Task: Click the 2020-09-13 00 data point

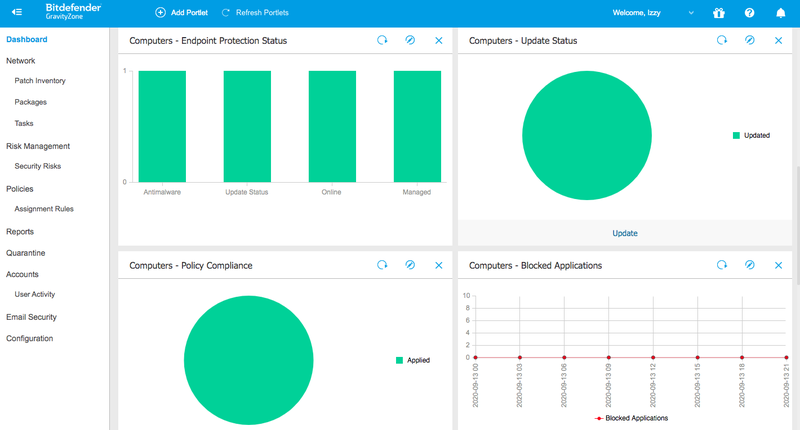Action: [476, 358]
